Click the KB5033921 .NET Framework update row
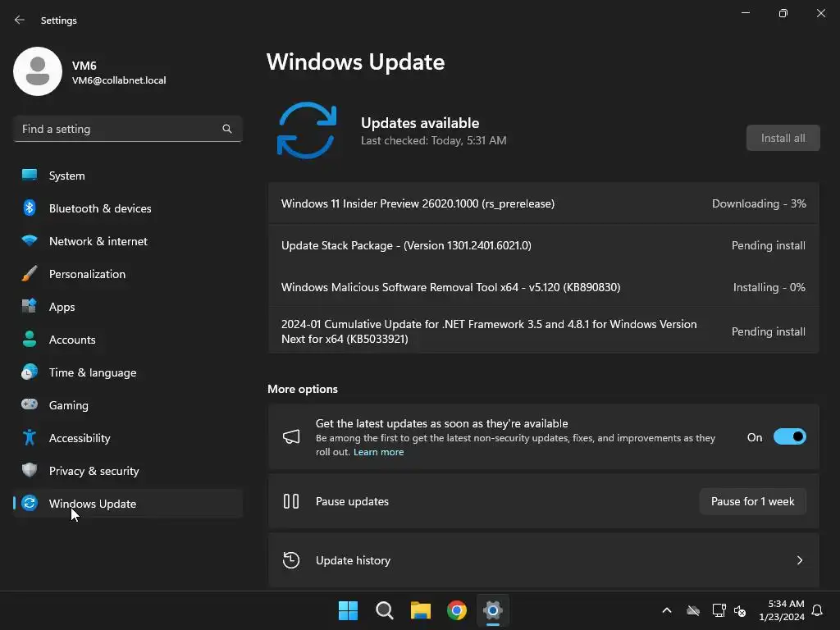840x630 pixels. coord(543,331)
